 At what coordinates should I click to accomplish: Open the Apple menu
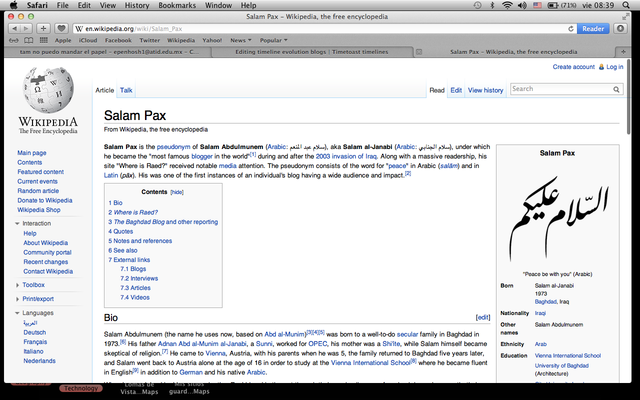[13, 5]
